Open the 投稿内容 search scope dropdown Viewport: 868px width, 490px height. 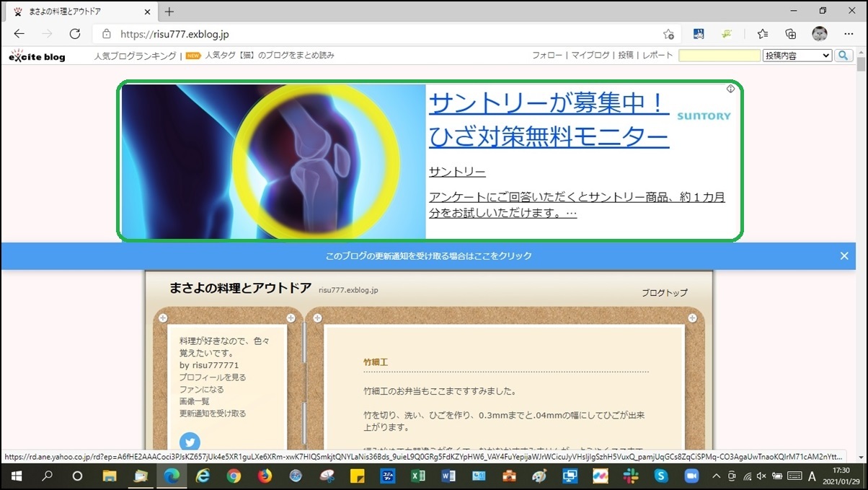tap(797, 56)
